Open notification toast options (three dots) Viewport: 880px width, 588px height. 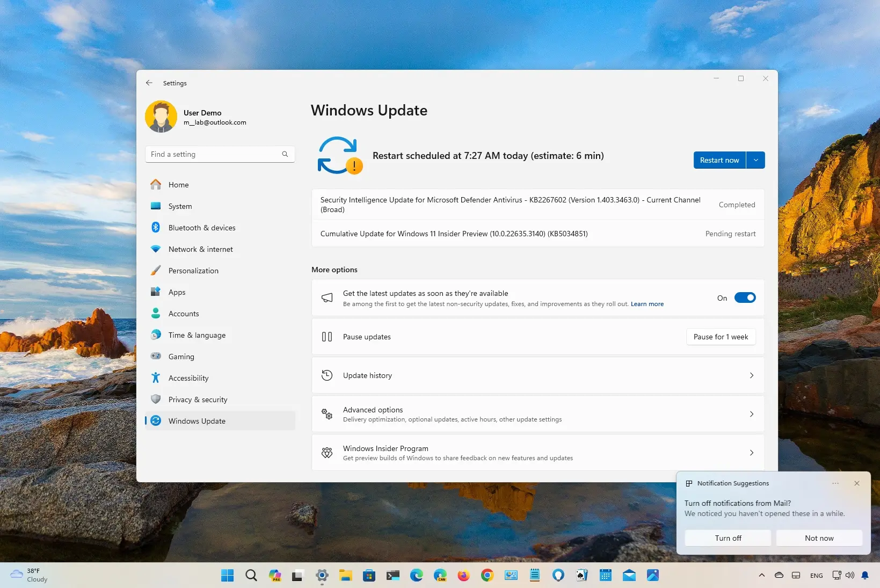coord(835,483)
